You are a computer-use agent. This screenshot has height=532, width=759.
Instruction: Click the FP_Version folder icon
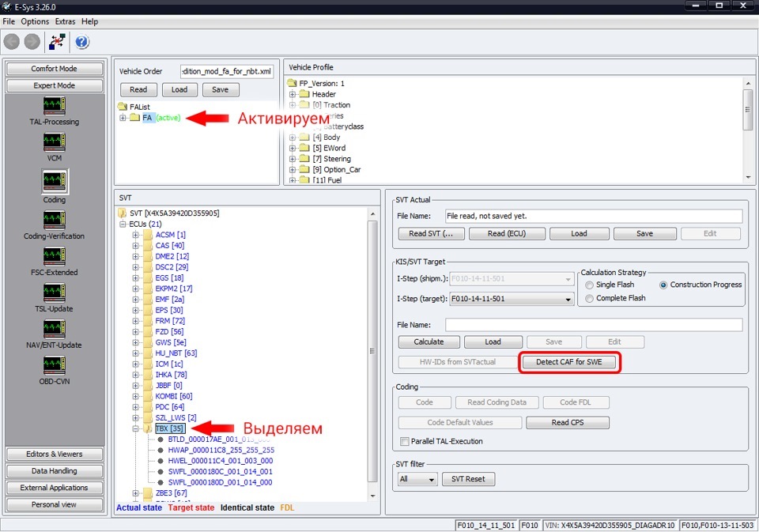click(292, 83)
